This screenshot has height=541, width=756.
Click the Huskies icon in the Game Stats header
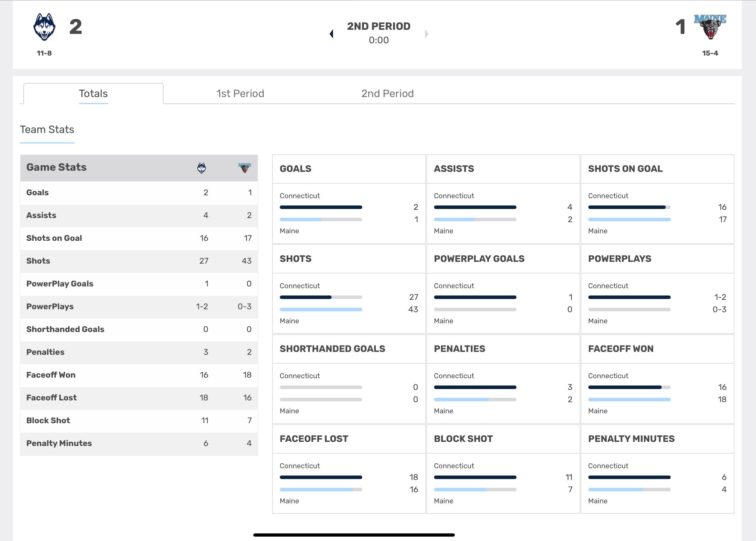pyautogui.click(x=201, y=168)
